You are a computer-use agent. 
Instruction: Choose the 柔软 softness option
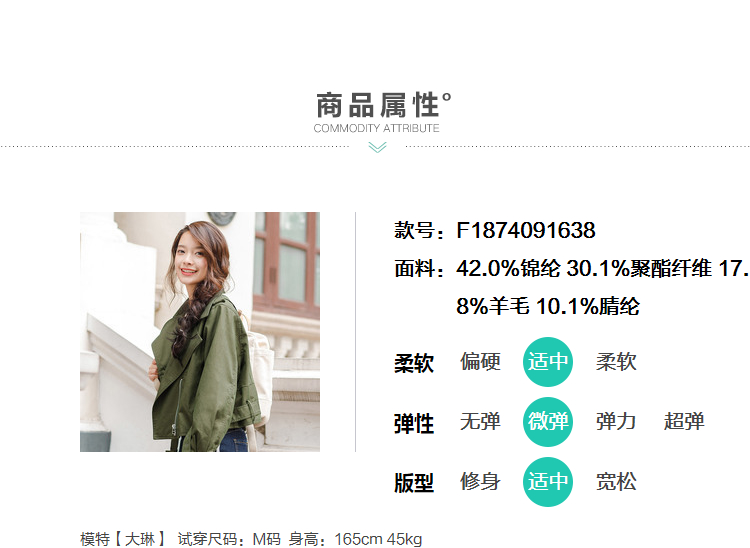616,362
